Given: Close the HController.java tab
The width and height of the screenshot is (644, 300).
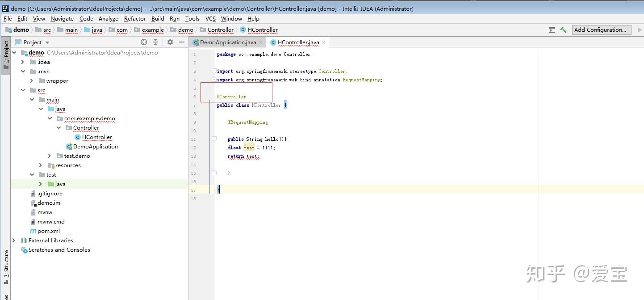Looking at the screenshot, I should coord(324,42).
